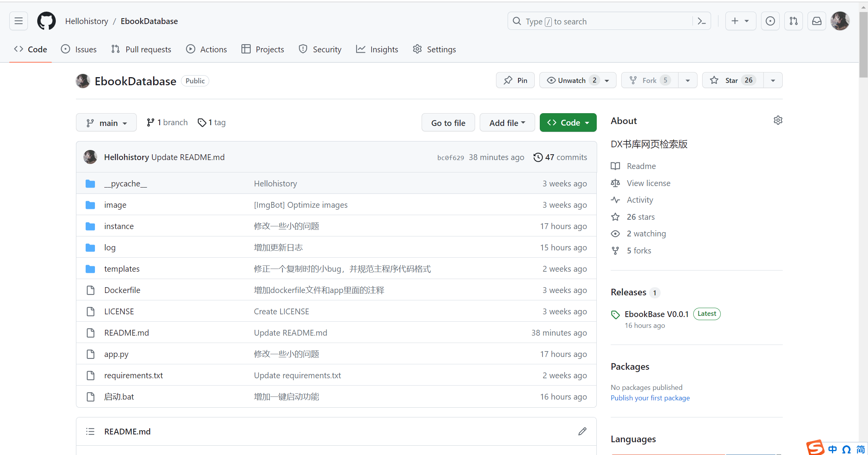Open the 1 tag link
This screenshot has width=868, height=455.
(x=212, y=122)
